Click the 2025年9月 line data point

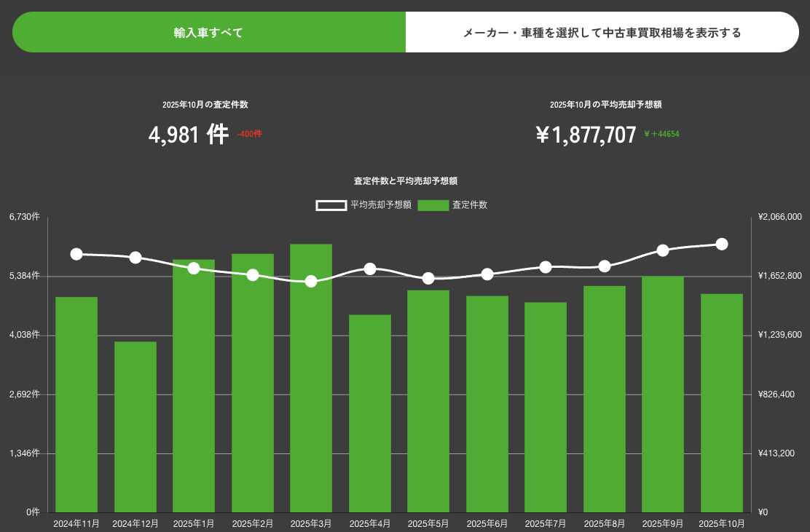coord(663,250)
